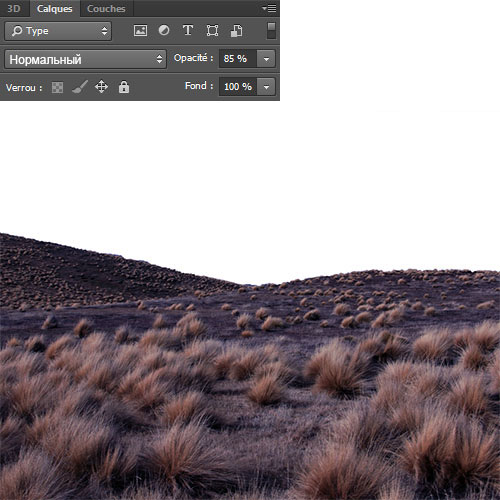Lock transparent pixels of layer
500x500 pixels.
(x=57, y=87)
